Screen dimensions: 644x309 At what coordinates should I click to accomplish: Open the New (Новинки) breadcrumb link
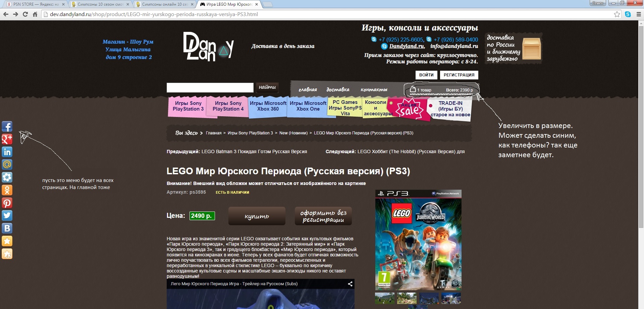[293, 133]
